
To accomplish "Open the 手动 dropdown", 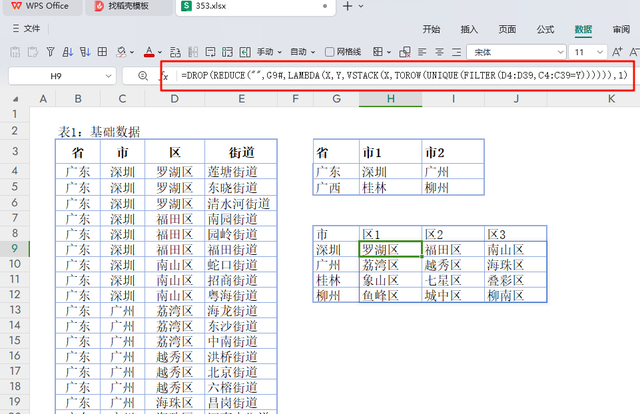I will (x=269, y=52).
